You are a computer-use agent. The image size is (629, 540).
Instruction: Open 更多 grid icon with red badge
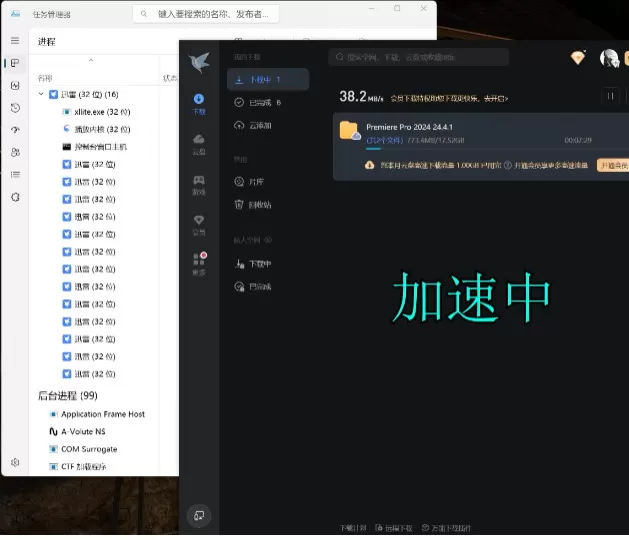tap(199, 264)
